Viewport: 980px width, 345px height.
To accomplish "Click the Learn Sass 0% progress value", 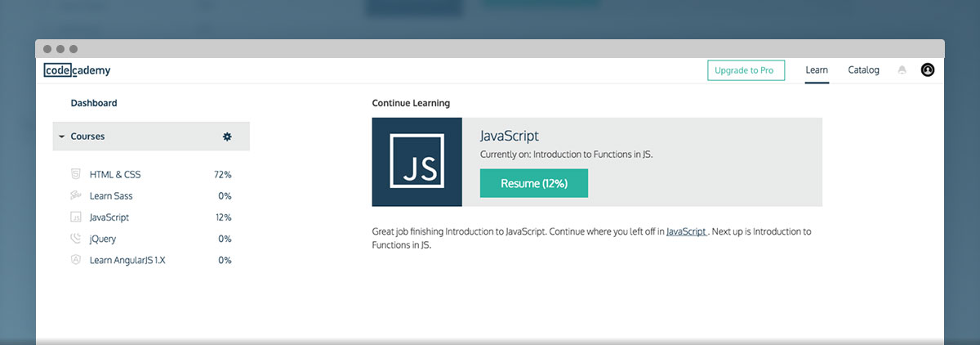I will pyautogui.click(x=225, y=196).
